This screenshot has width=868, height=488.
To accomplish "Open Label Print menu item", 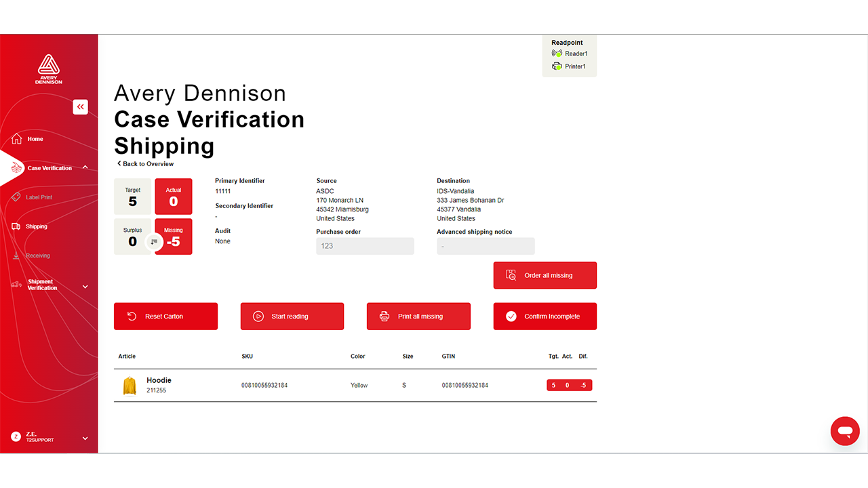I will 39,197.
